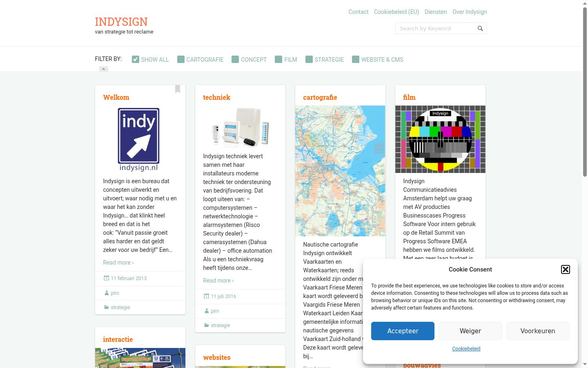
Task: Click folder icon beside strategie in techniek card
Action: (207, 325)
